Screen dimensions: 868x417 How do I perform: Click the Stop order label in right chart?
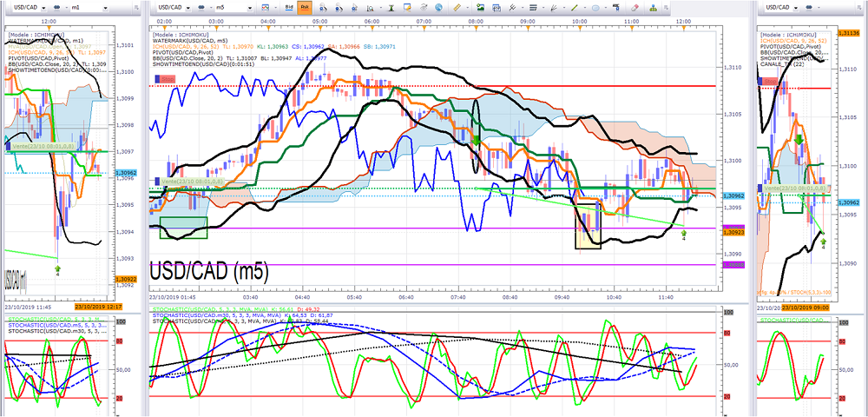pos(770,82)
